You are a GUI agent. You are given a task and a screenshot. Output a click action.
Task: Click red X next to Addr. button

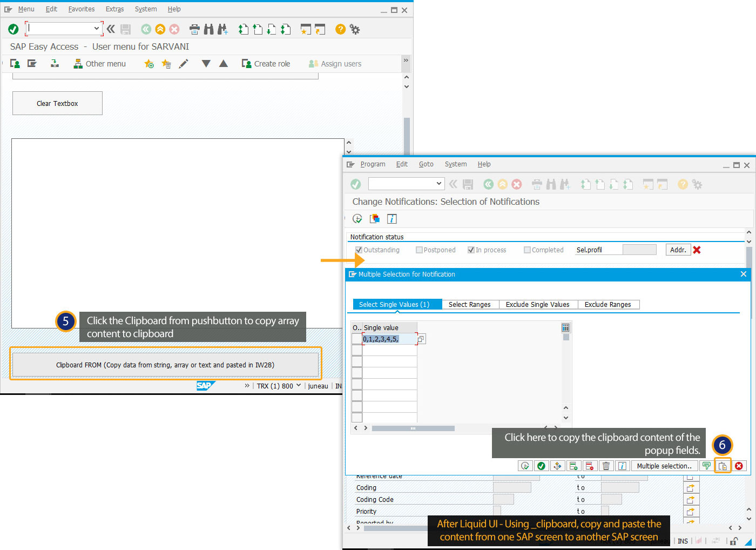(697, 250)
